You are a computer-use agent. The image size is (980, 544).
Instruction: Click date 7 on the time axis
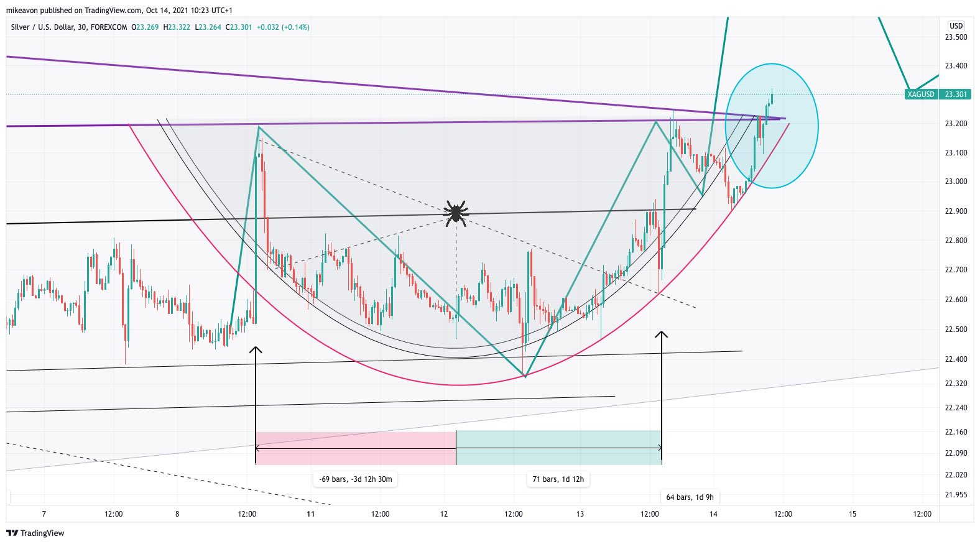(x=44, y=514)
